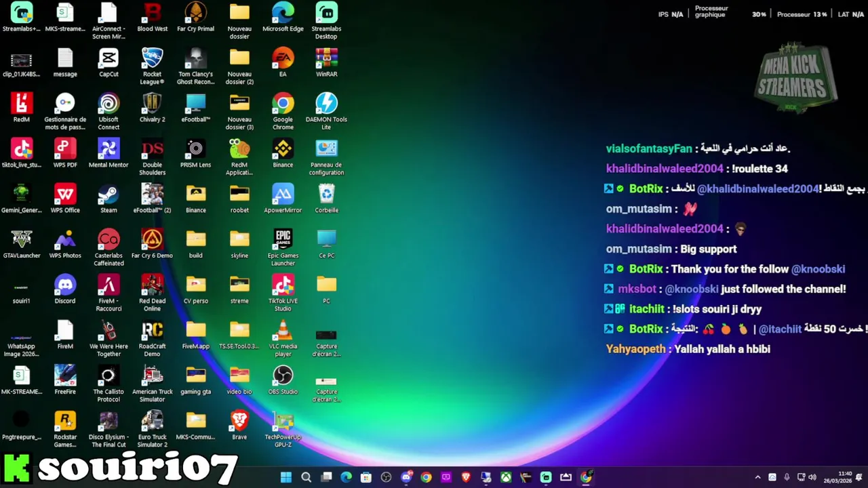The width and height of the screenshot is (868, 488).
Task: Open the skyline folder
Action: point(239,245)
